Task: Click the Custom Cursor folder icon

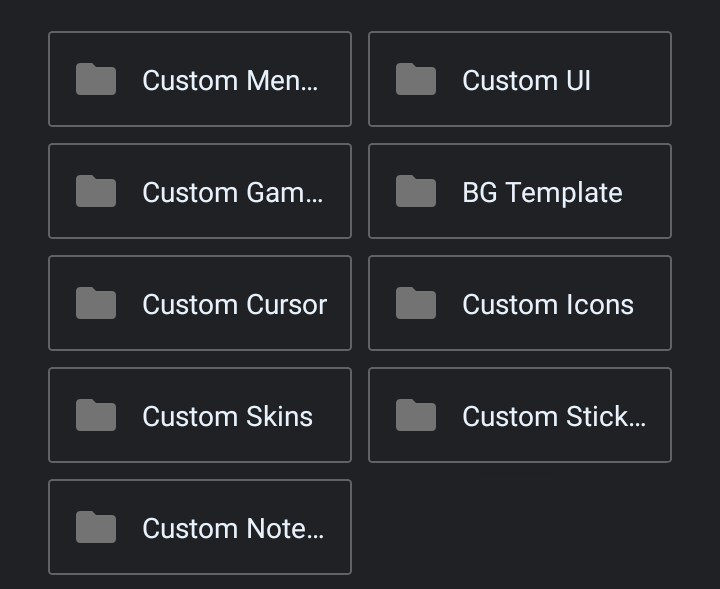Action: 96,304
